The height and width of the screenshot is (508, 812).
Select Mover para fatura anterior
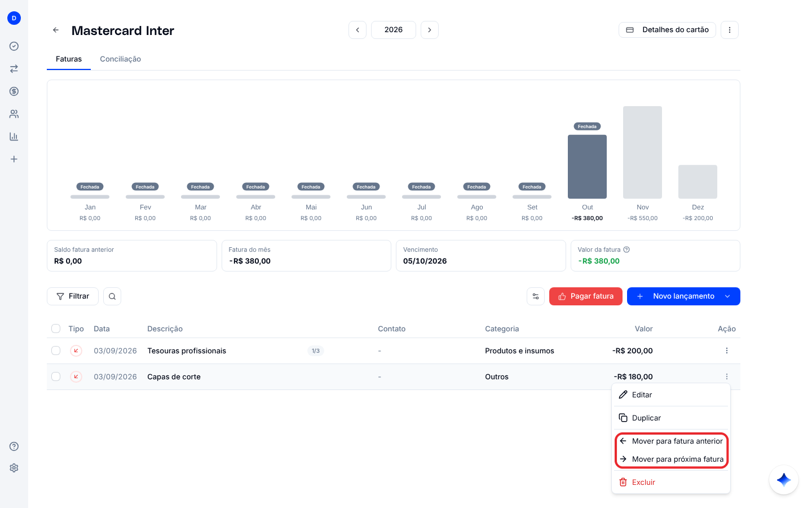(x=671, y=441)
